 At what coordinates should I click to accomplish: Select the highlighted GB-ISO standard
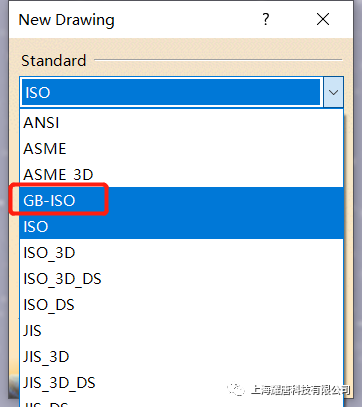coord(181,200)
